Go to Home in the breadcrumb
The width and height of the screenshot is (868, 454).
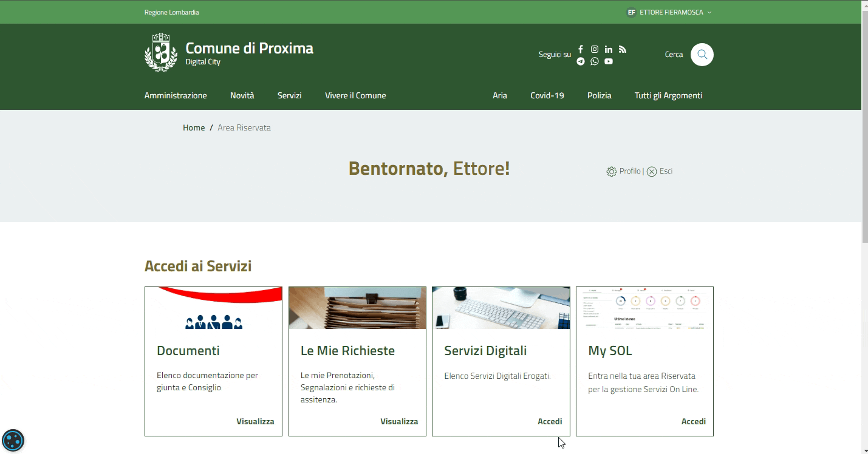click(x=194, y=127)
